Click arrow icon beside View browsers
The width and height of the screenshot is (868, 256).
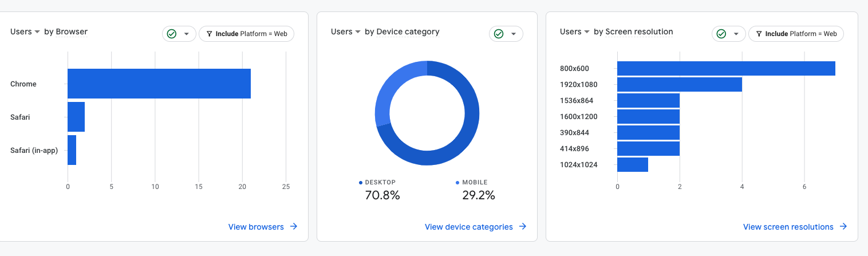294,227
